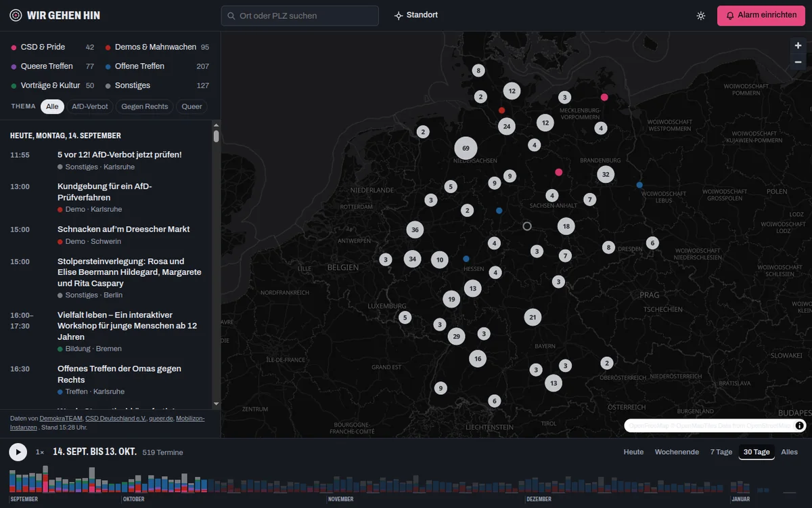Use the Standort location icon
812x508 pixels.
(399, 16)
